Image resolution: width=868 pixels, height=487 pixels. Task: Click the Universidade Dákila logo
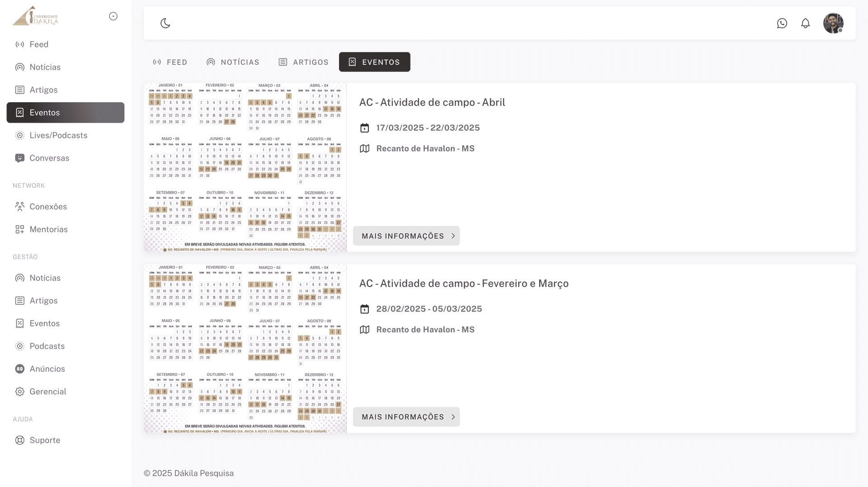(x=35, y=16)
